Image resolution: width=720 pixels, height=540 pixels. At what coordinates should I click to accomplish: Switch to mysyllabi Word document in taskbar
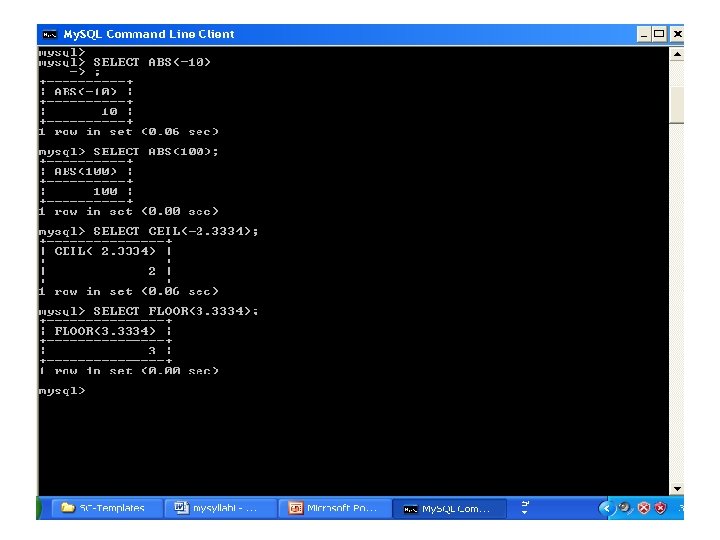pyautogui.click(x=221, y=508)
